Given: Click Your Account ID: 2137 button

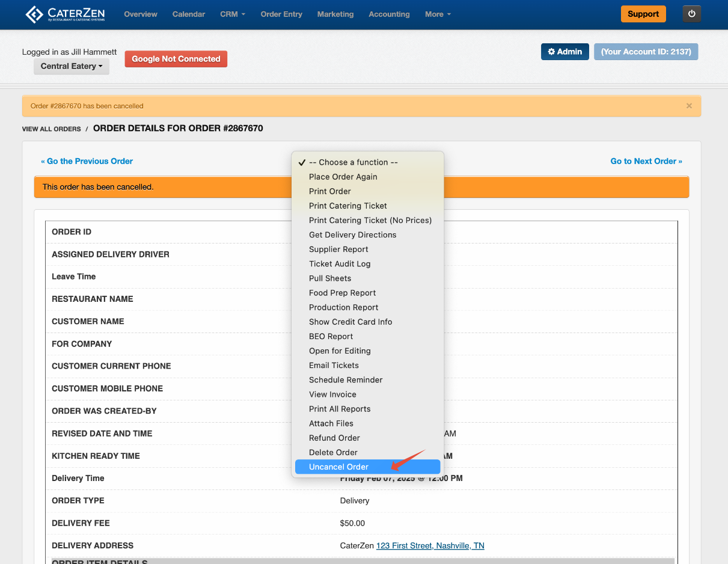Looking at the screenshot, I should [646, 52].
